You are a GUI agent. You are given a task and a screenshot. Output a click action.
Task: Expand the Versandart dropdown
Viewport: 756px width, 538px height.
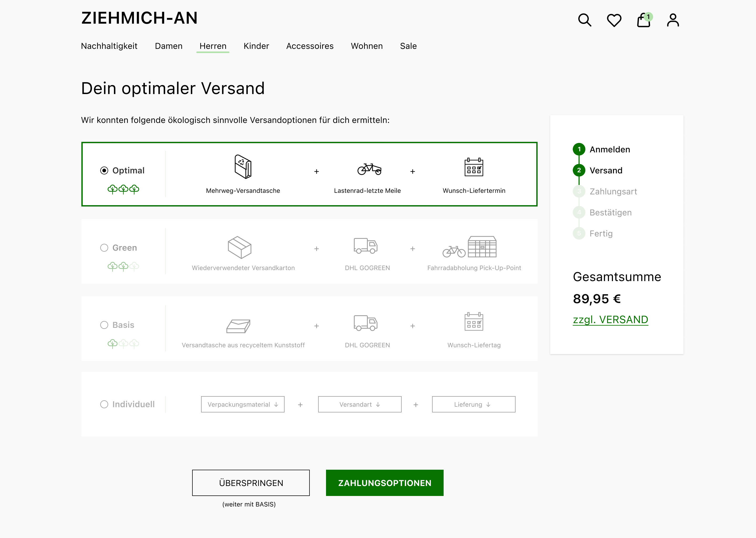point(360,405)
